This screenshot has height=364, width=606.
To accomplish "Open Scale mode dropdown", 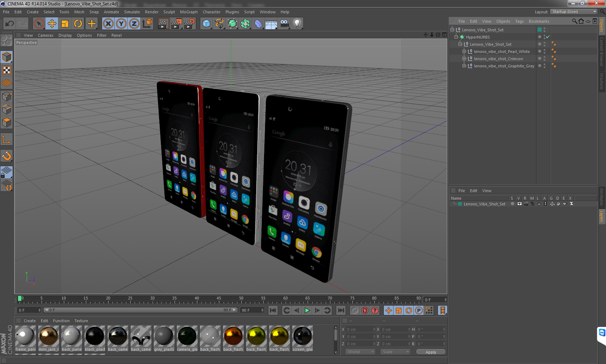I will coord(395,352).
